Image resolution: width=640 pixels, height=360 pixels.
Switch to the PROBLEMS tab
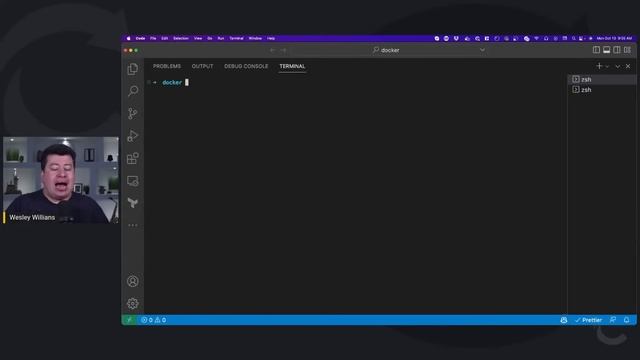(167, 66)
